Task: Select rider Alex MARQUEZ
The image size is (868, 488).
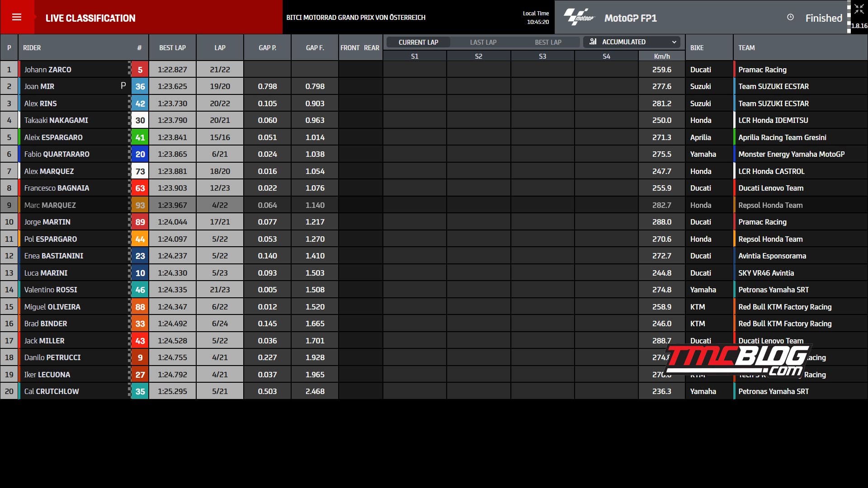Action: (49, 171)
